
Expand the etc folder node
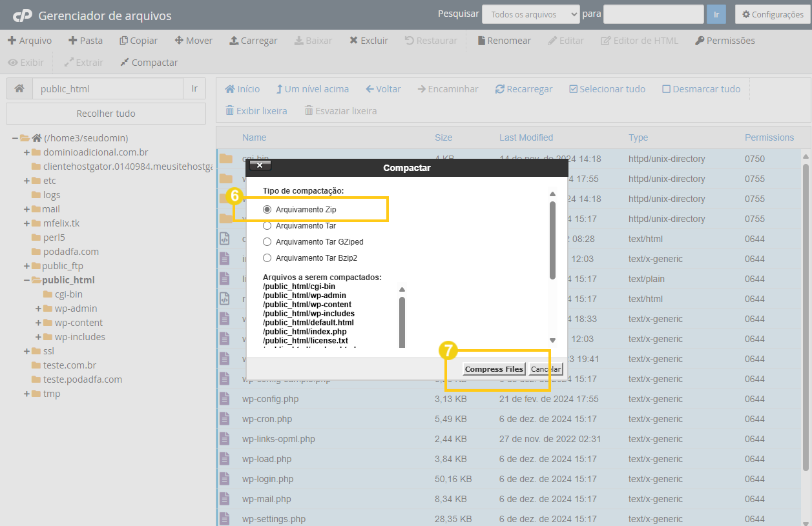tap(26, 181)
